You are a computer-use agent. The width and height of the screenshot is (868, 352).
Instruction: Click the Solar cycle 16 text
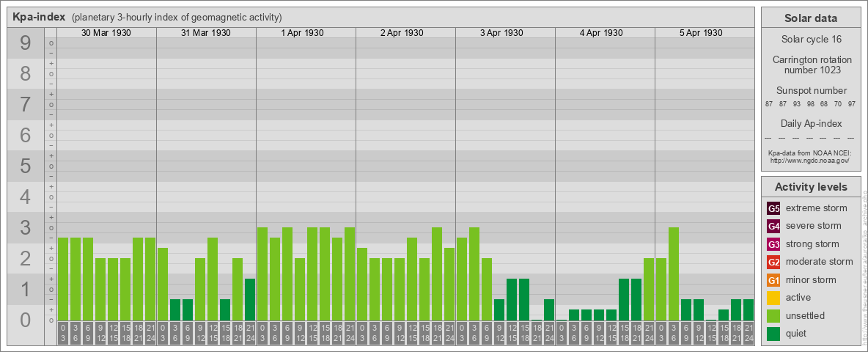coord(811,40)
